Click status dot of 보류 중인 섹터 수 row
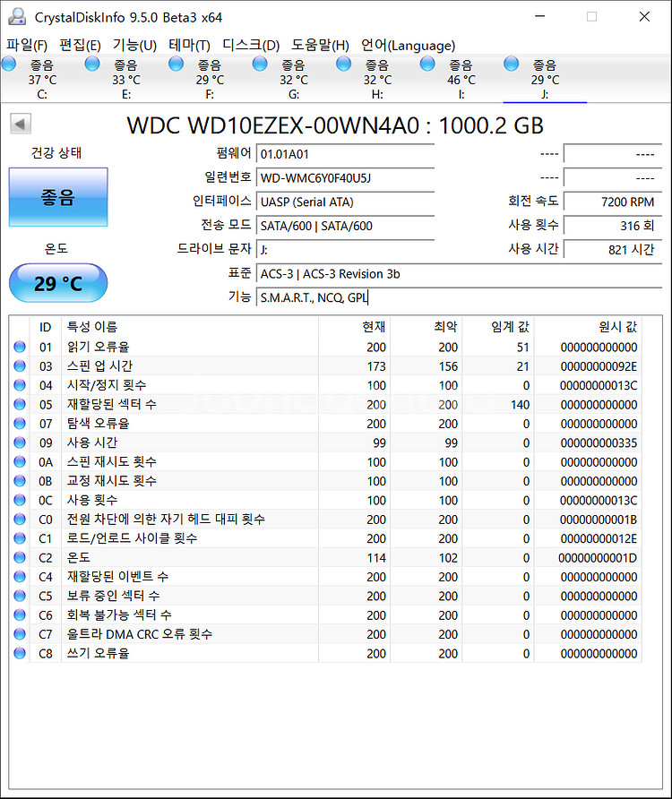 [20, 596]
